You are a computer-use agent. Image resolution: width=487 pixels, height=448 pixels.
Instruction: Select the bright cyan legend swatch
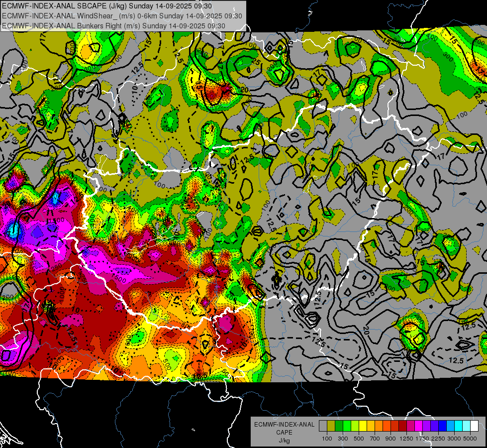click(x=458, y=426)
